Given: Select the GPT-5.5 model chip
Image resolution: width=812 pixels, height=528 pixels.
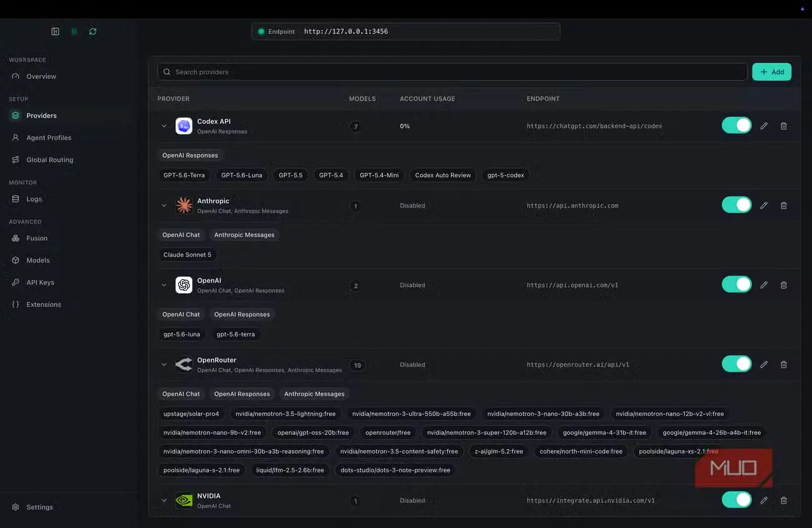Looking at the screenshot, I should tap(290, 175).
